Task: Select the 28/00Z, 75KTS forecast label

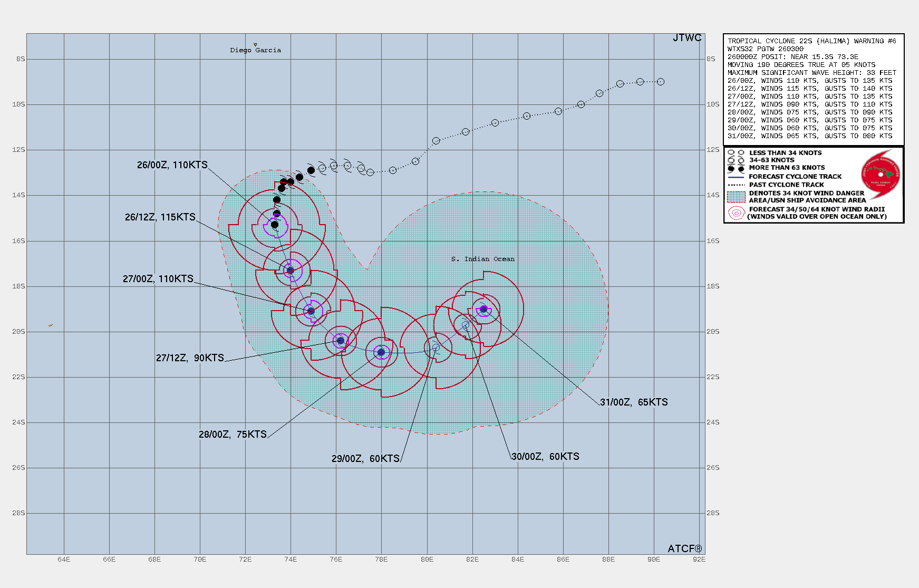Action: point(233,435)
